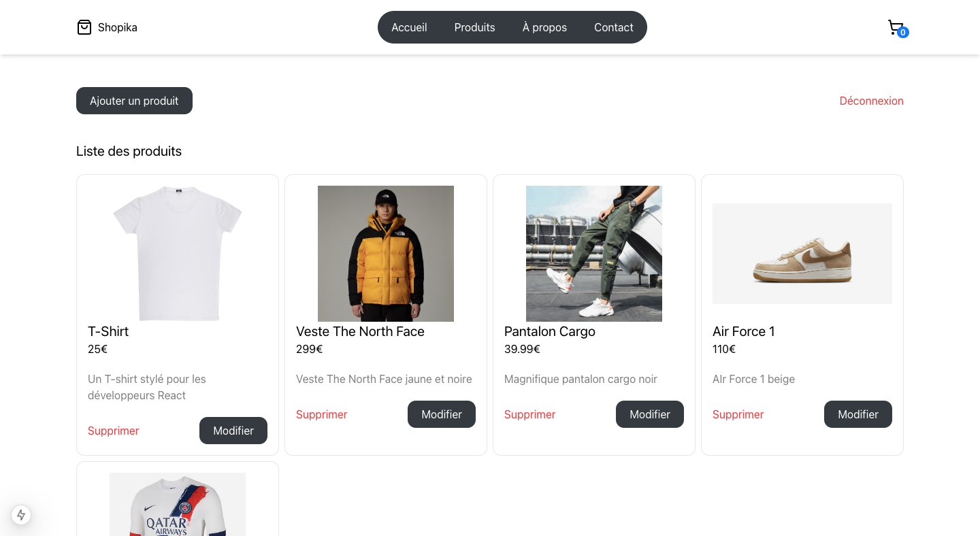Viewport: 980px width, 536px height.
Task: Modify the T-Shirt product
Action: pos(233,431)
